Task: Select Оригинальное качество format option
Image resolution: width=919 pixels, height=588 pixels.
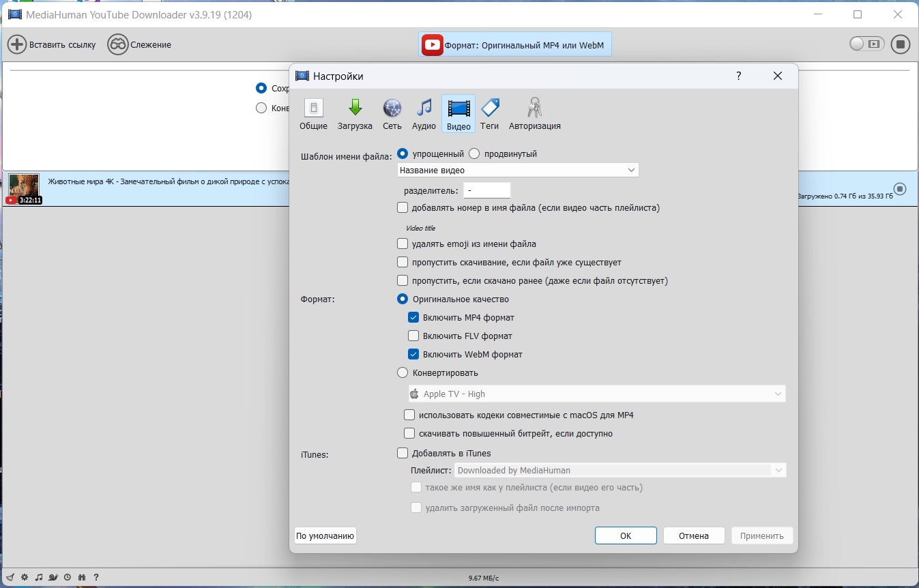Action: pyautogui.click(x=403, y=299)
